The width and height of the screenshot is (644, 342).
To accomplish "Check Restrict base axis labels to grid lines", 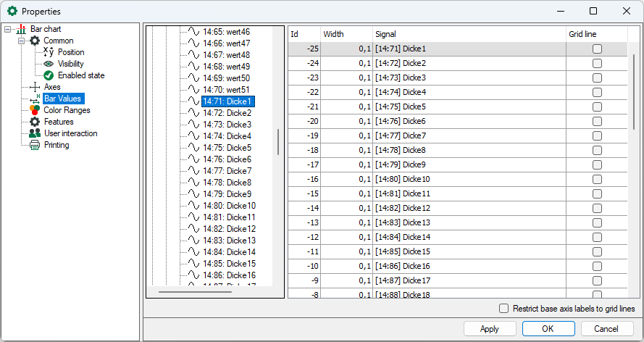I will [503, 309].
